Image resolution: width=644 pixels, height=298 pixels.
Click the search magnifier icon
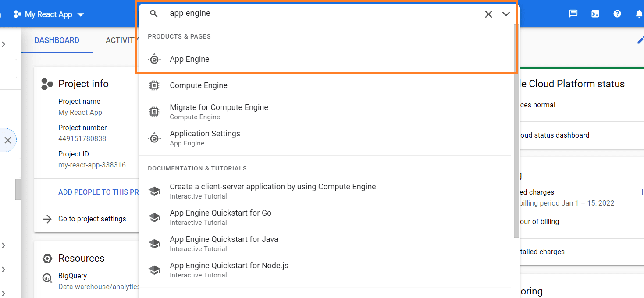153,14
